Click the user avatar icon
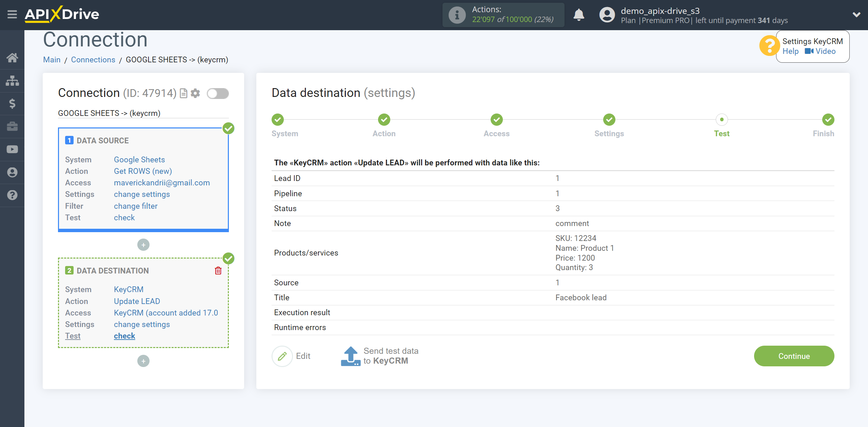The image size is (868, 427). pyautogui.click(x=607, y=15)
